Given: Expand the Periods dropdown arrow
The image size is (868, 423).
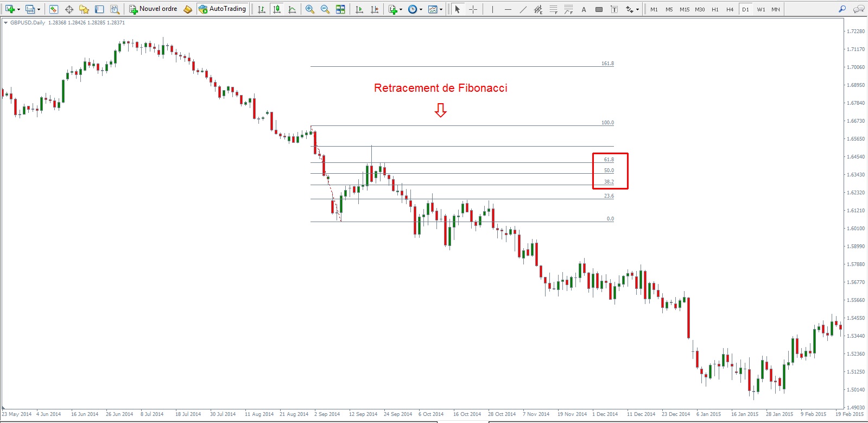Looking at the screenshot, I should click(x=421, y=9).
